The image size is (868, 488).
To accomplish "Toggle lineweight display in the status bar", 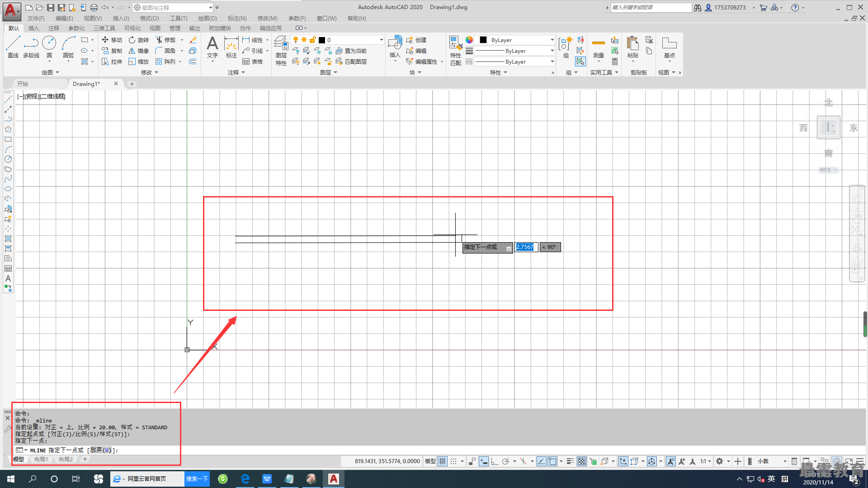I will click(x=571, y=461).
